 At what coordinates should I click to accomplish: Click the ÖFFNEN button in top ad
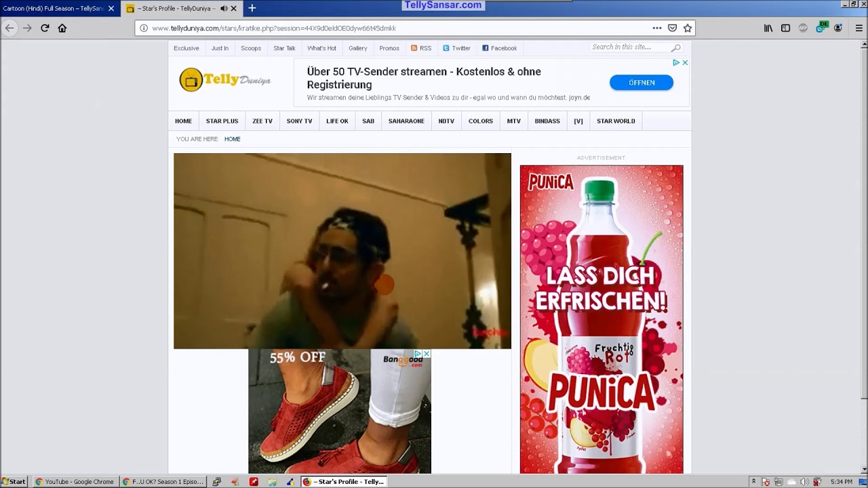point(642,83)
